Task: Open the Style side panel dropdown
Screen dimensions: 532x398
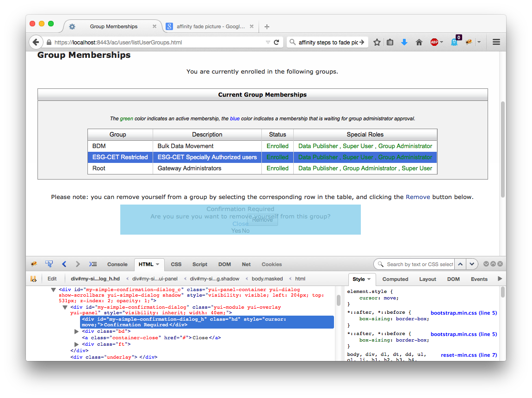Action: [x=362, y=279]
